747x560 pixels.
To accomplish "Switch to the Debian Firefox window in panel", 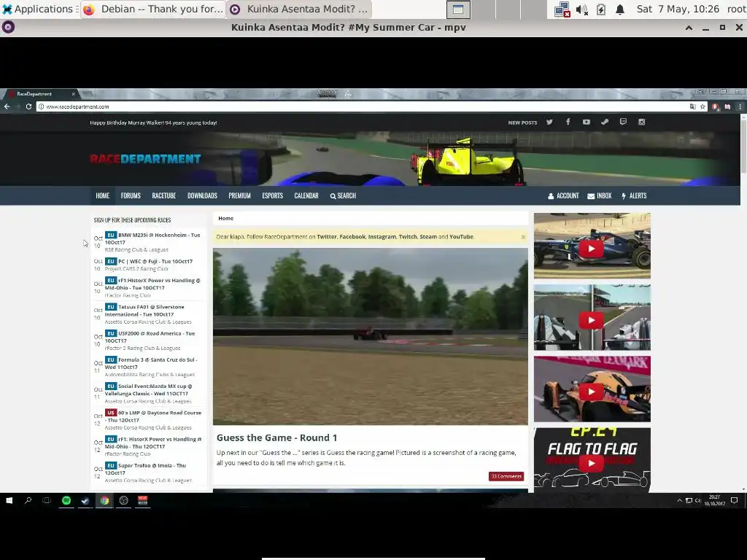I will [x=153, y=9].
